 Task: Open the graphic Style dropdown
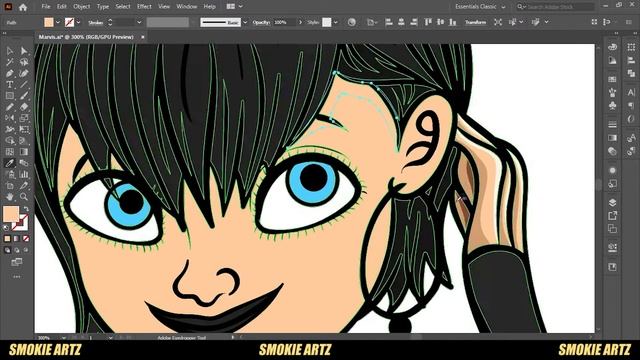(336, 22)
